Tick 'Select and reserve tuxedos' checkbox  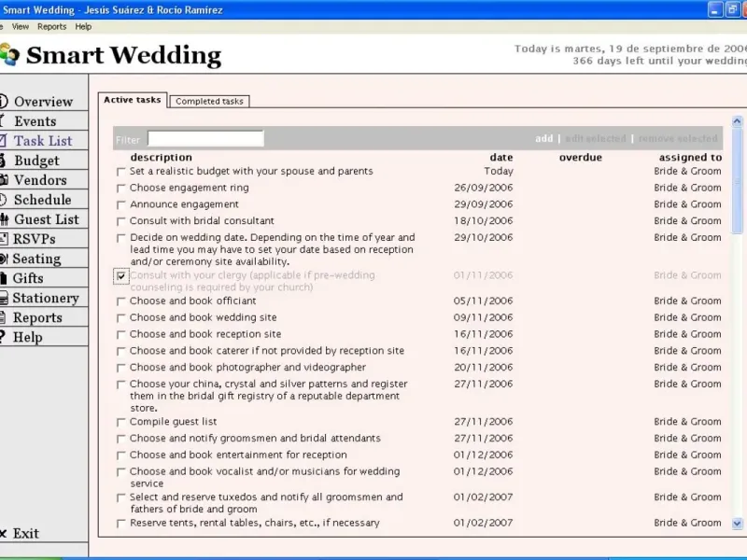[121, 498]
